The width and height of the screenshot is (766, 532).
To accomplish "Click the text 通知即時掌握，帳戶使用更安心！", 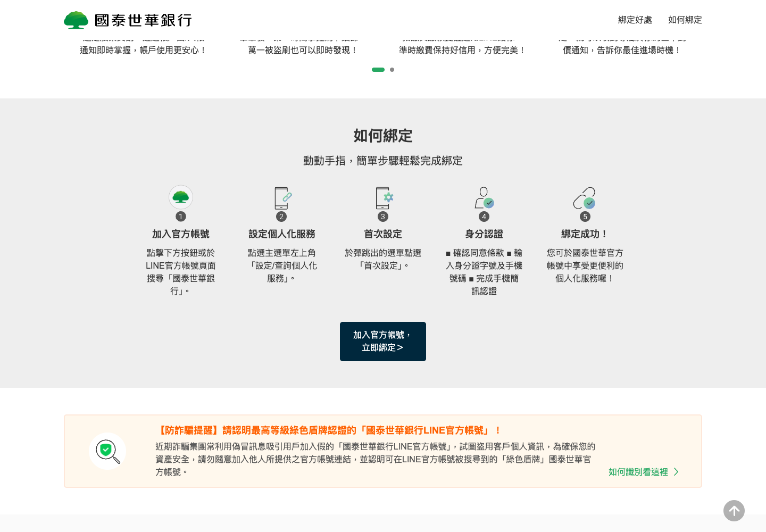I will [x=144, y=50].
